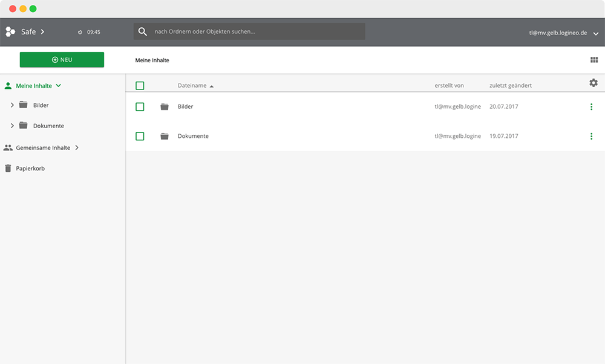The height and width of the screenshot is (364, 605).
Task: Open three-dot menu for Bilder row
Action: 591,107
